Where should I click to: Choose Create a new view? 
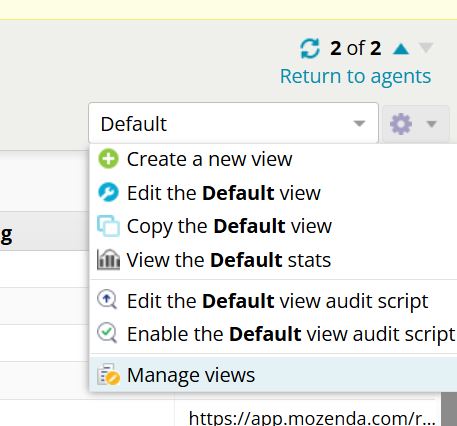tap(210, 159)
